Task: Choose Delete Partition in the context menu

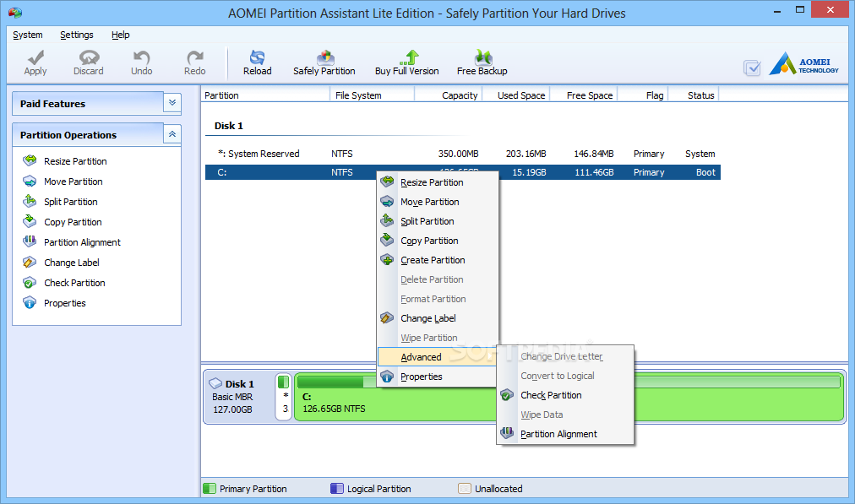Action: click(x=438, y=279)
